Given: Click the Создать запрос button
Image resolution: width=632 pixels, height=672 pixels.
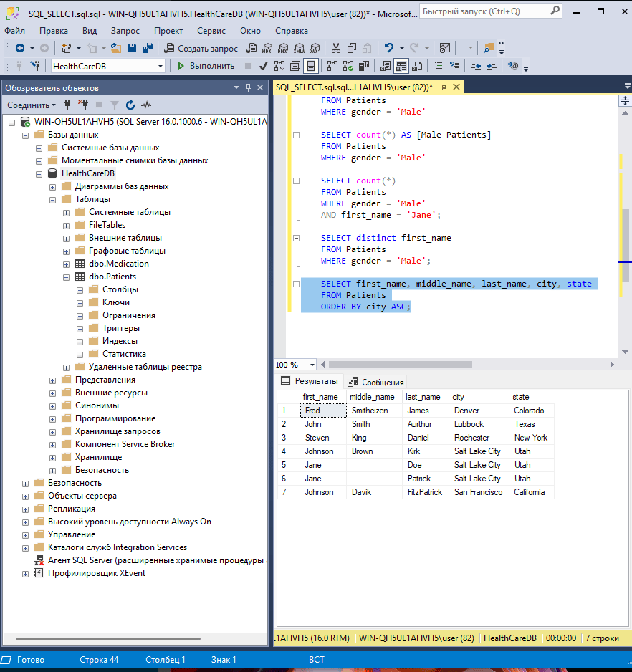Looking at the screenshot, I should pyautogui.click(x=201, y=49).
